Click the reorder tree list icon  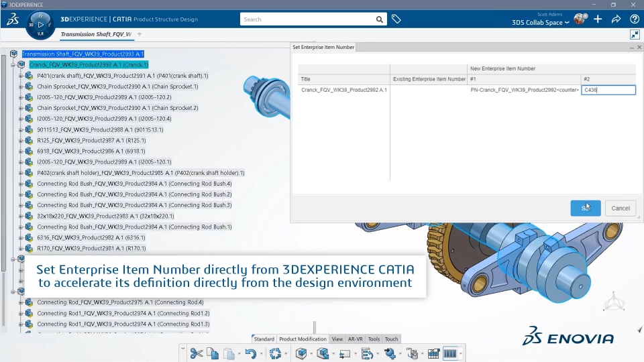tap(367, 353)
